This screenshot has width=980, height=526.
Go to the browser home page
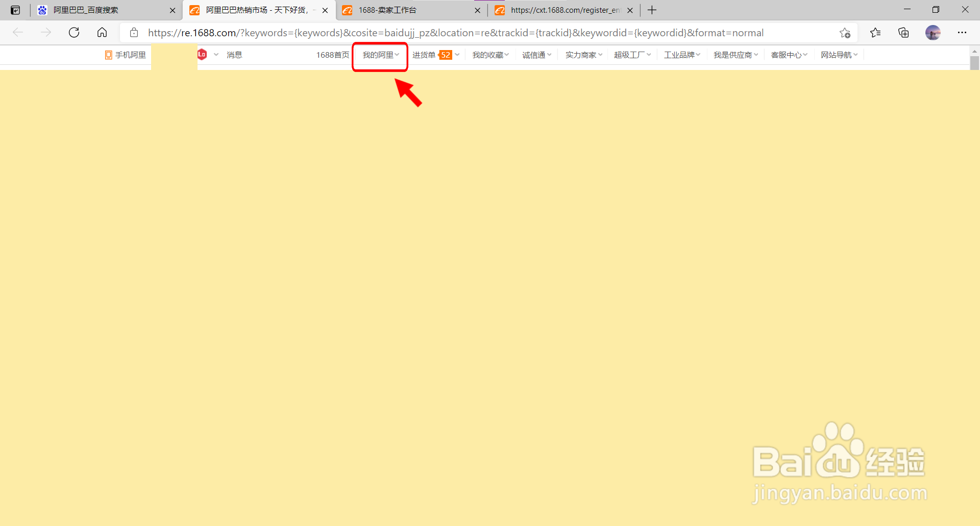coord(102,33)
